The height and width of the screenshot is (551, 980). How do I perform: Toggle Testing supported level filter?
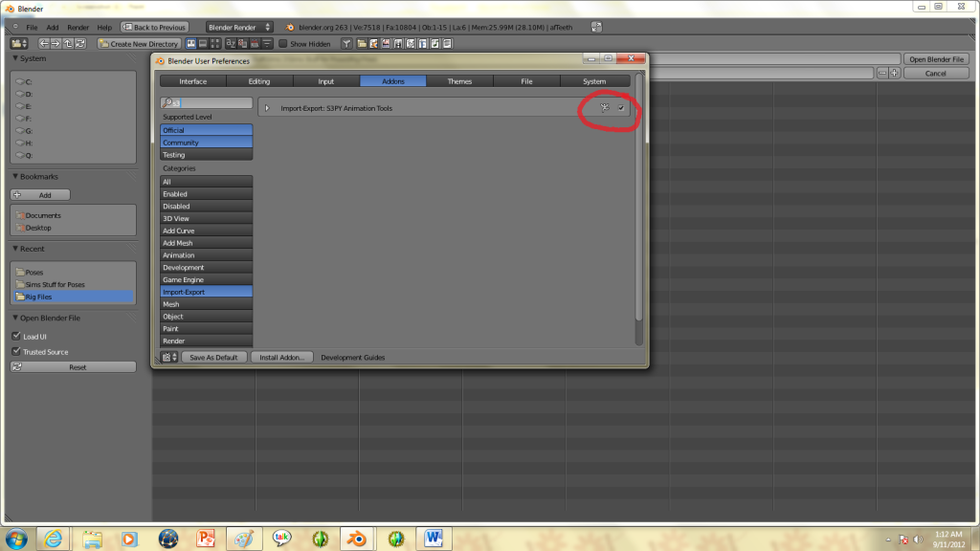pos(207,155)
